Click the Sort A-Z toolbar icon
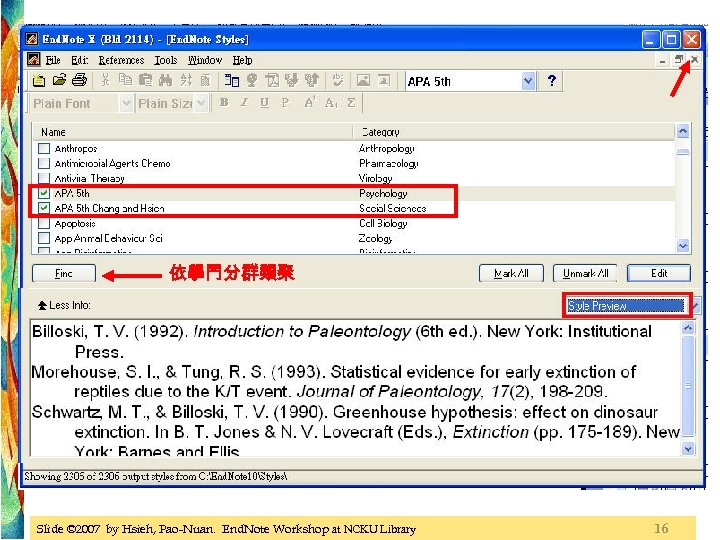 pos(186,80)
